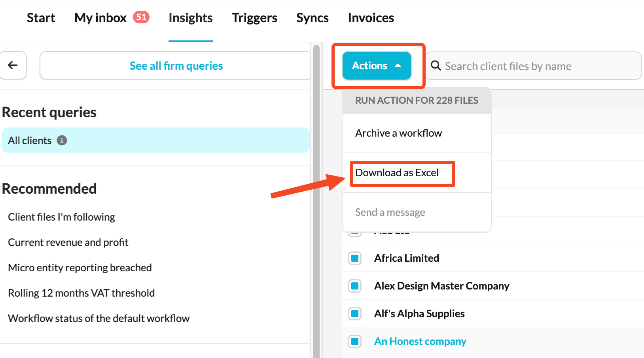Uncheck the Africa Limited checkbox

point(355,258)
